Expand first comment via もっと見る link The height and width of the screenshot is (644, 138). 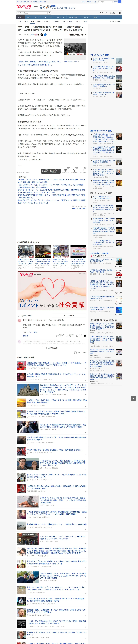coord(33,332)
